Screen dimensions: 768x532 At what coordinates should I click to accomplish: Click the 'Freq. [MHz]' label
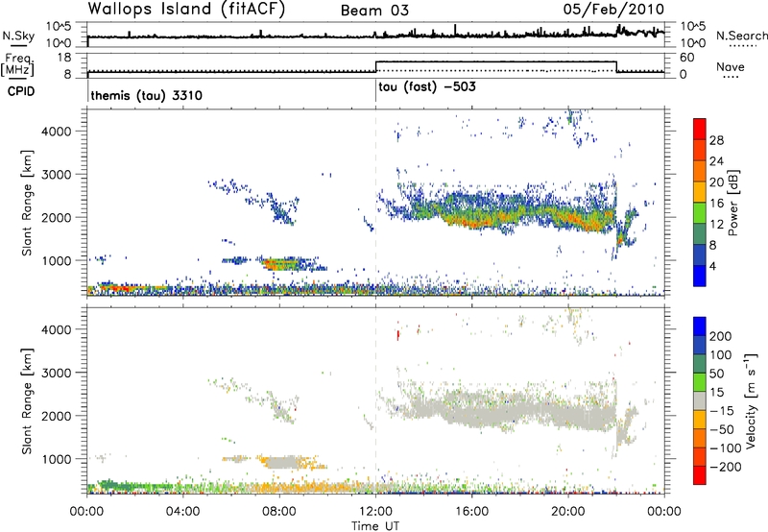[x=17, y=65]
